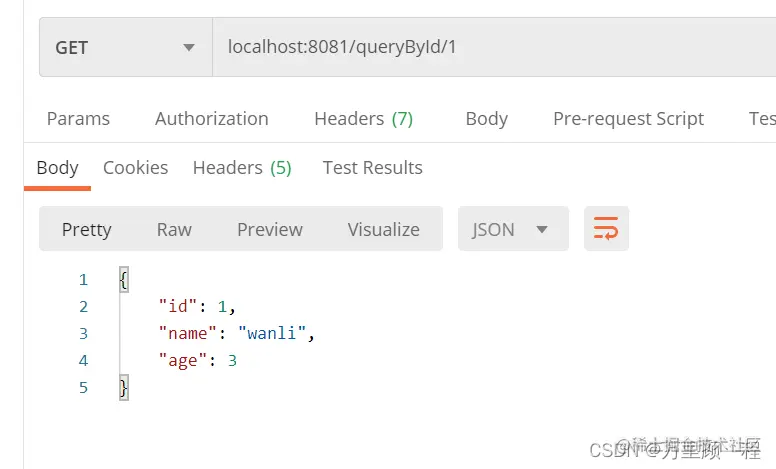Click the "id": 1 line
Viewport: 776px width, 469px height.
click(197, 307)
